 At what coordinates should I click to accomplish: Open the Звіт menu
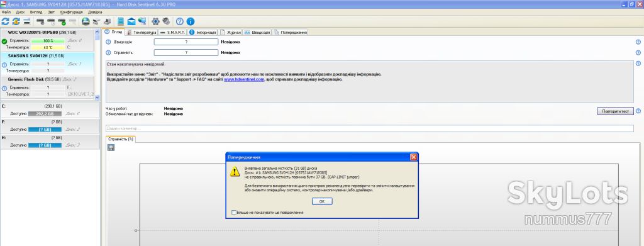pyautogui.click(x=51, y=13)
